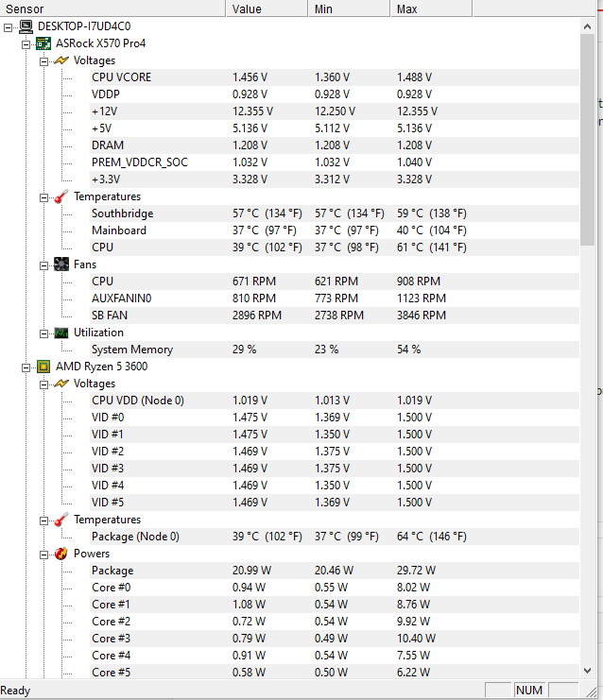This screenshot has height=700, width=603.
Task: Click the Fans icon
Action: tap(61, 265)
